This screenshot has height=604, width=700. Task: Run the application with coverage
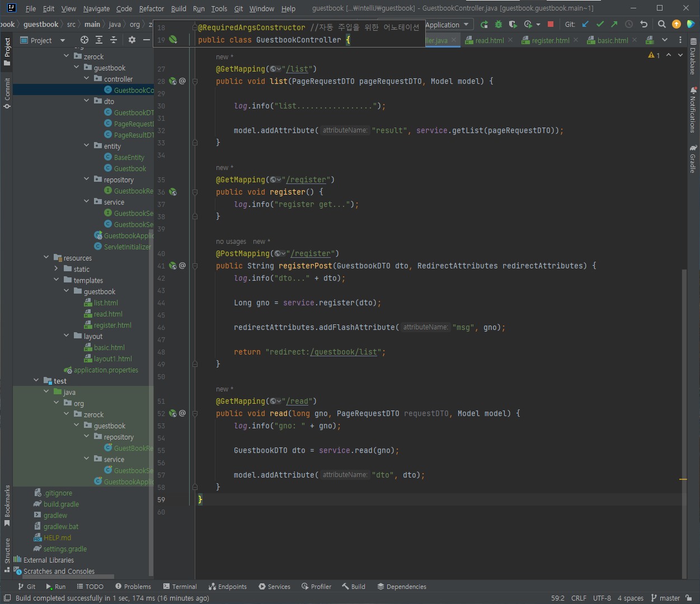pos(513,25)
